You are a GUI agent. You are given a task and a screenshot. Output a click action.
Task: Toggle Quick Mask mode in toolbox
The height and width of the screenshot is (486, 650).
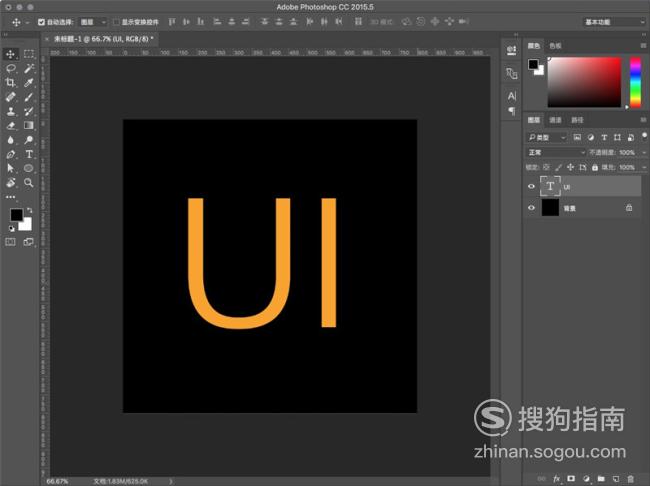click(10, 242)
